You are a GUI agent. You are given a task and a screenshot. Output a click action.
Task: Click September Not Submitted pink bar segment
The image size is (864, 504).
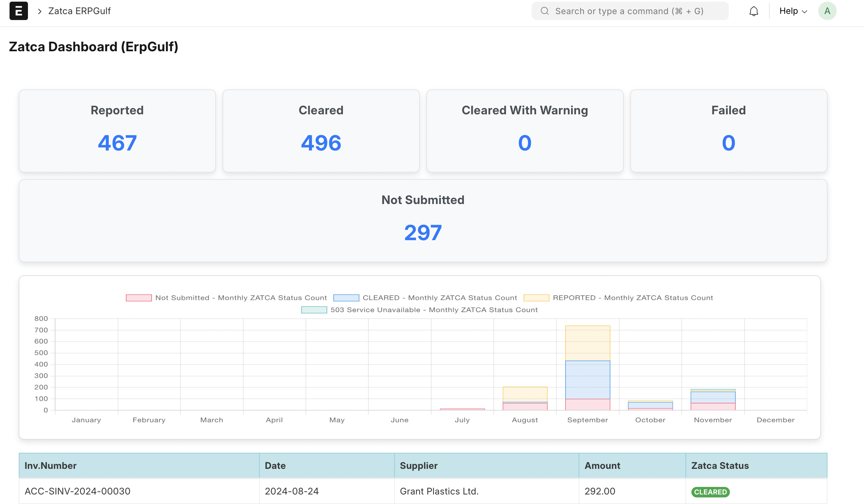tap(588, 404)
